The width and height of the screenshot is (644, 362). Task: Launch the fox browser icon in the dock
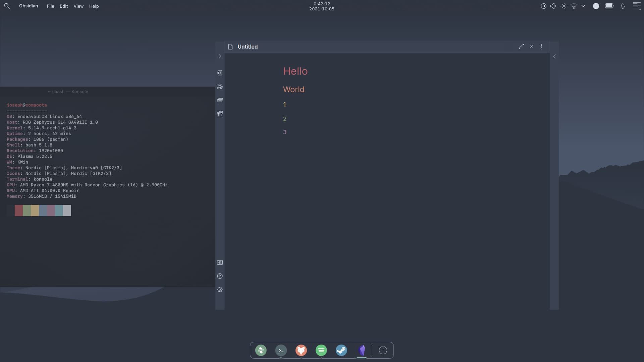301,351
